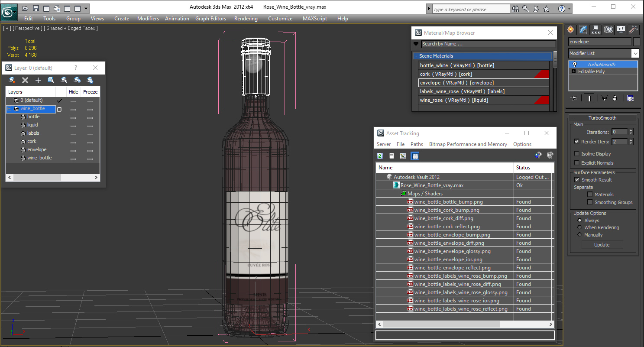Open the Modifier List dropdown
The height and width of the screenshot is (347, 644).
635,53
